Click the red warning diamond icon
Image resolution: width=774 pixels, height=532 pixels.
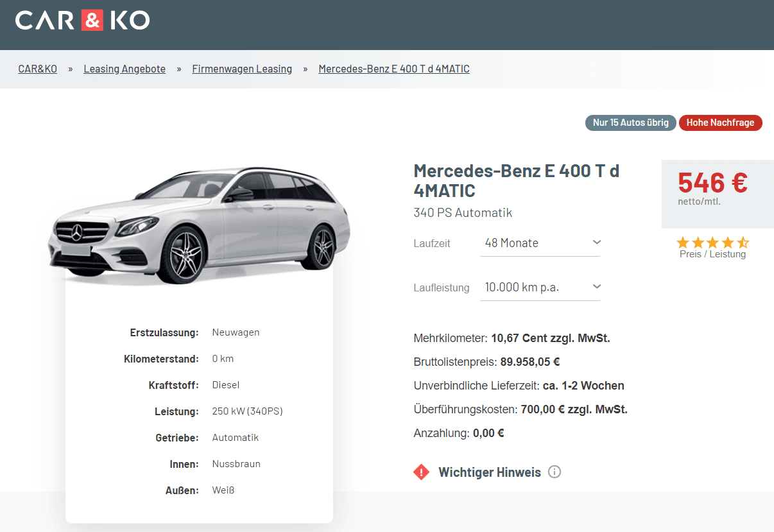click(422, 472)
